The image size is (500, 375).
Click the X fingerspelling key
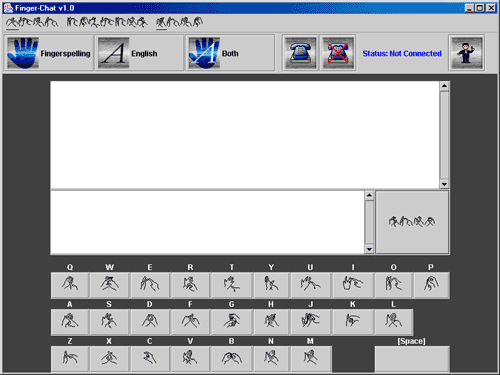pyautogui.click(x=109, y=359)
